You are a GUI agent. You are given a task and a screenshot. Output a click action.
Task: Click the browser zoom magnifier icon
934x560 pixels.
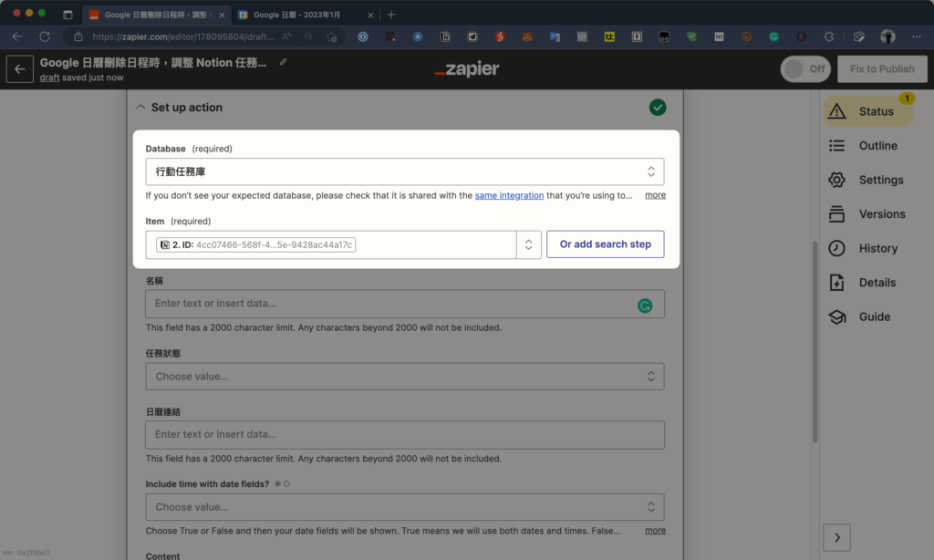[308, 36]
